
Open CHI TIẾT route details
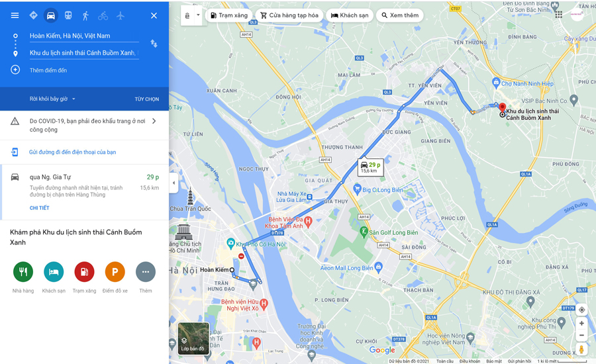(x=40, y=208)
